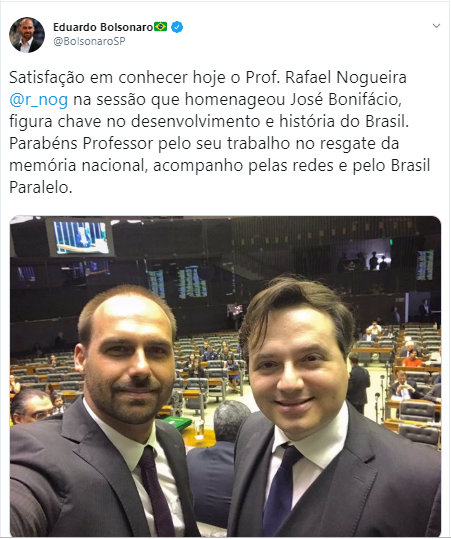
Task: Open Eduardo Bolsonaro's profile avatar
Action: pyautogui.click(x=26, y=34)
